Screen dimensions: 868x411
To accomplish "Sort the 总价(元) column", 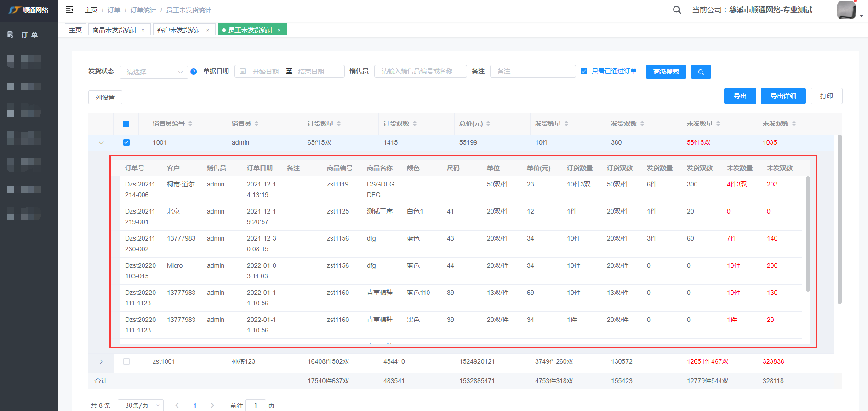I will click(x=488, y=124).
